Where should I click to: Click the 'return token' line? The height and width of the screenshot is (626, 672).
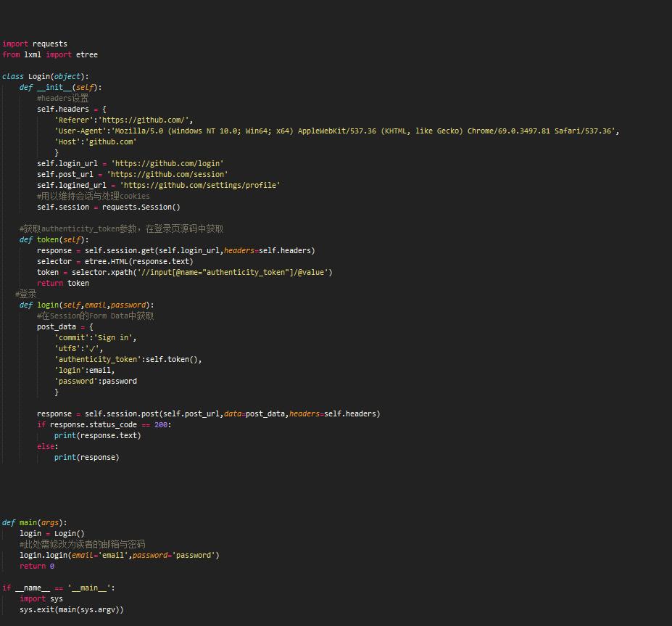[63, 283]
